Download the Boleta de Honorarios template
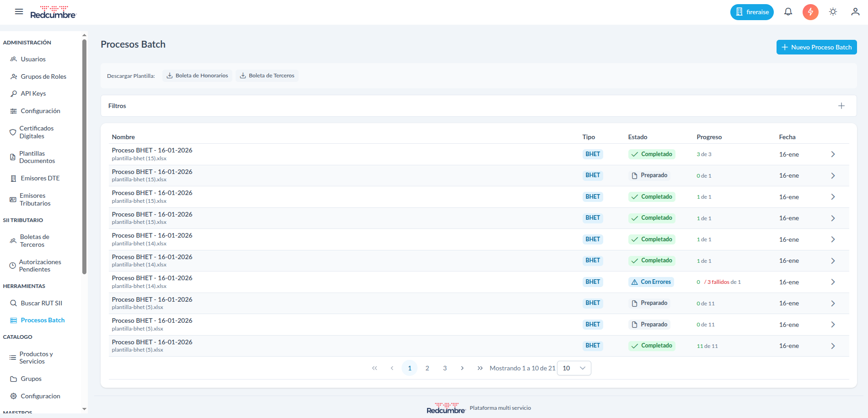Screen dimensions: 868x418 [197, 76]
